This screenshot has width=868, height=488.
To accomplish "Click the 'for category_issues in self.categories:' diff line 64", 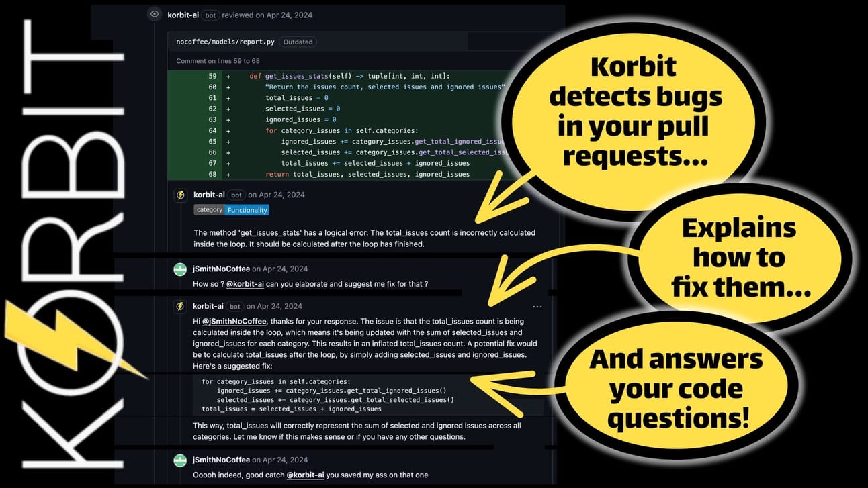I will pyautogui.click(x=341, y=130).
